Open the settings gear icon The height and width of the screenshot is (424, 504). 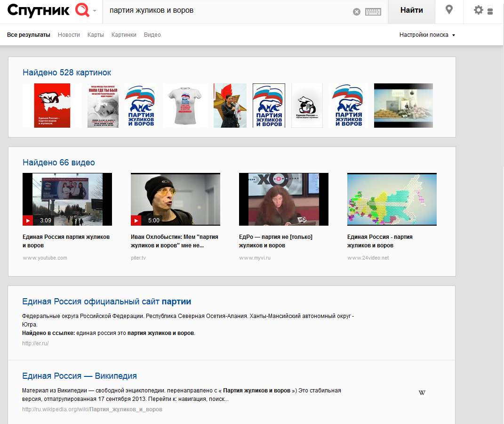[478, 10]
